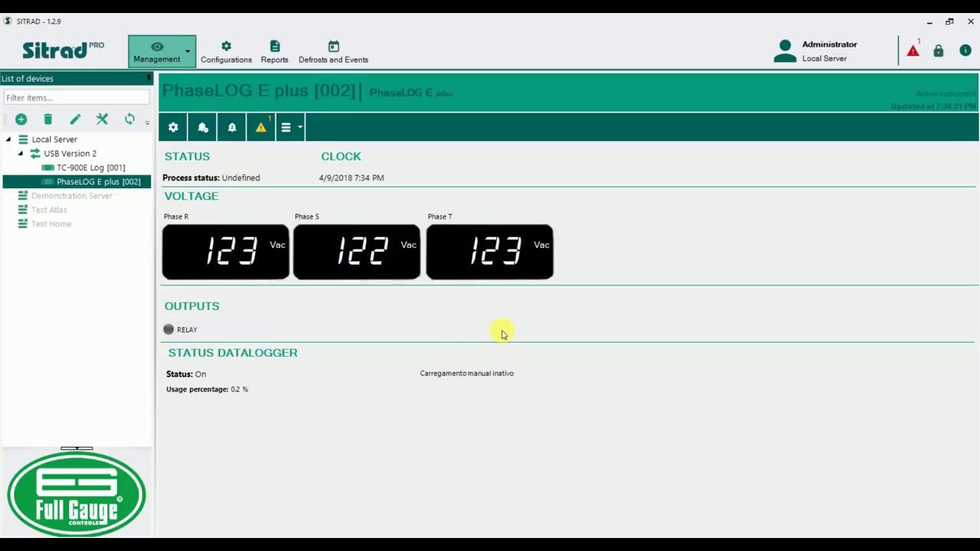Open the wrench and screwdriver tools icon

click(x=102, y=119)
